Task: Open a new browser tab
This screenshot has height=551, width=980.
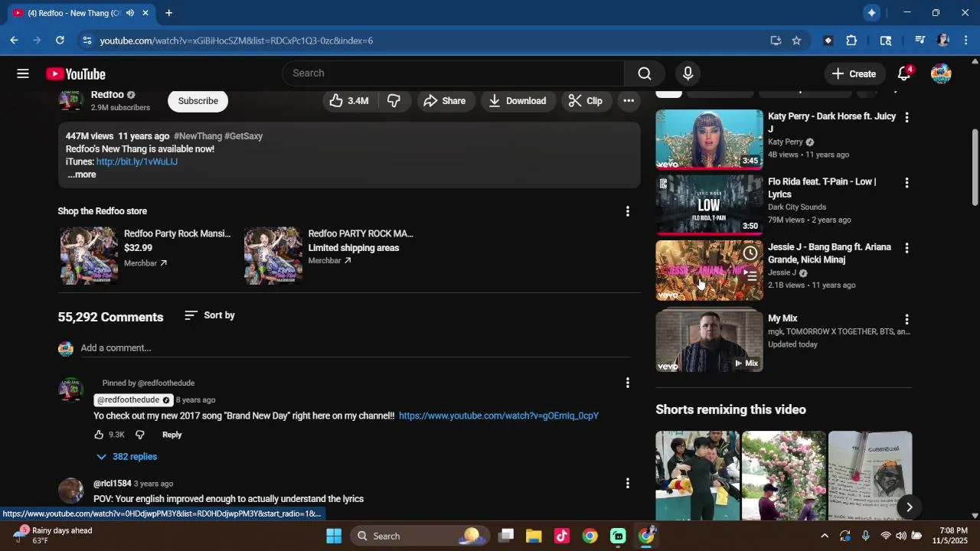Action: click(168, 13)
